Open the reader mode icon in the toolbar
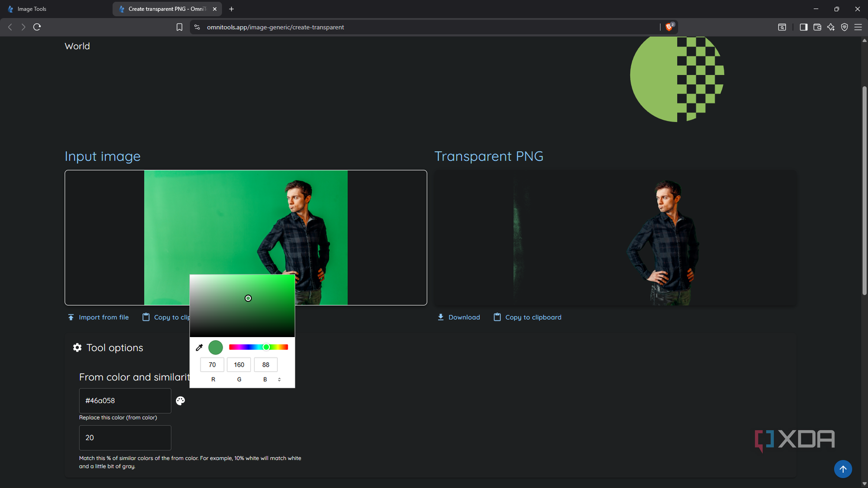Viewport: 868px width, 488px height. pos(782,27)
